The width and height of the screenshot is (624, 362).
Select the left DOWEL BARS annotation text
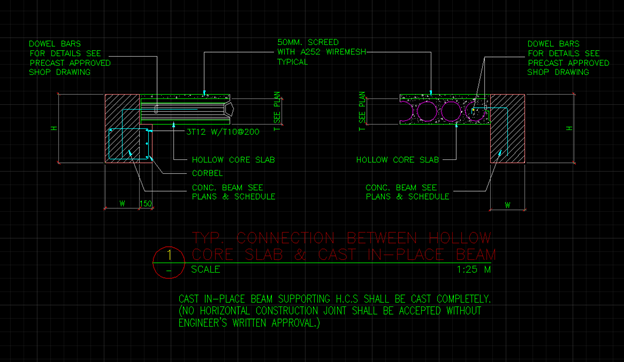click(x=70, y=58)
